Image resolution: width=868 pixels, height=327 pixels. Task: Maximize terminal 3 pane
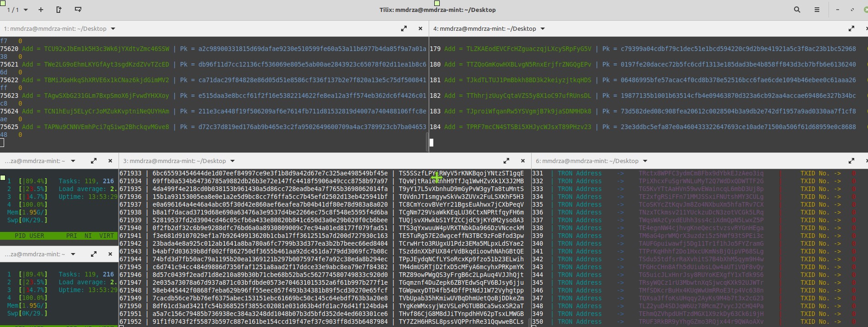[506, 161]
